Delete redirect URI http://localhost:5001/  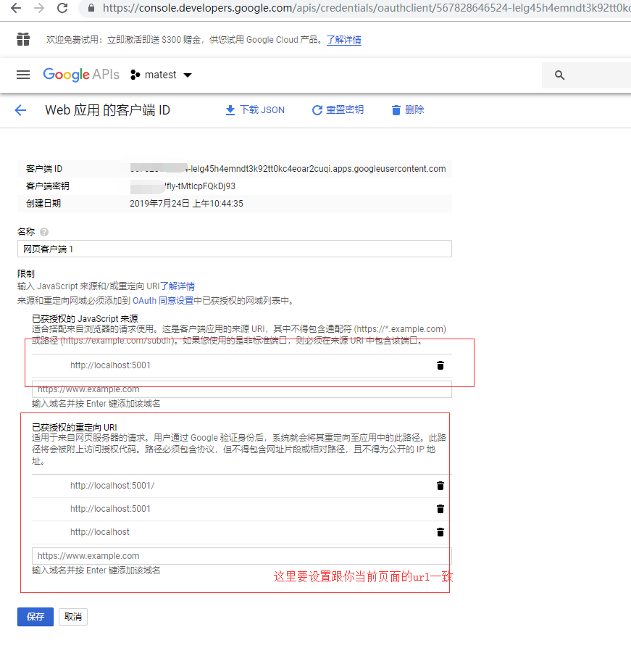(440, 486)
